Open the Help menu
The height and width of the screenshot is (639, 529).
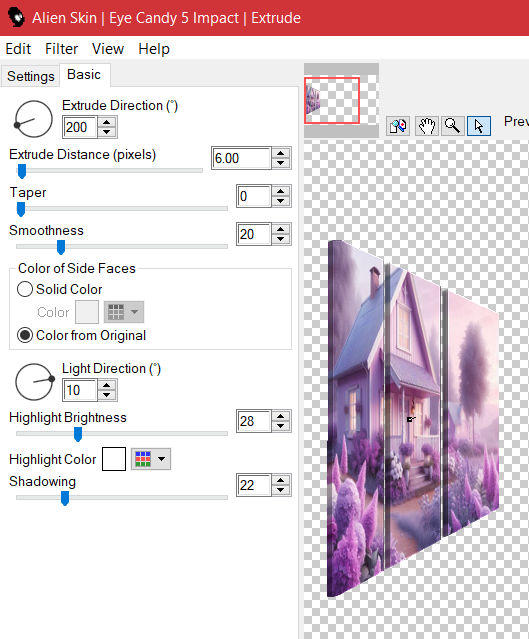[154, 49]
